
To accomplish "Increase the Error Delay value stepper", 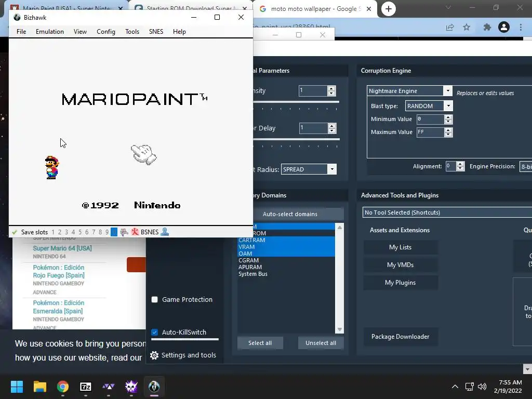I will click(332, 126).
